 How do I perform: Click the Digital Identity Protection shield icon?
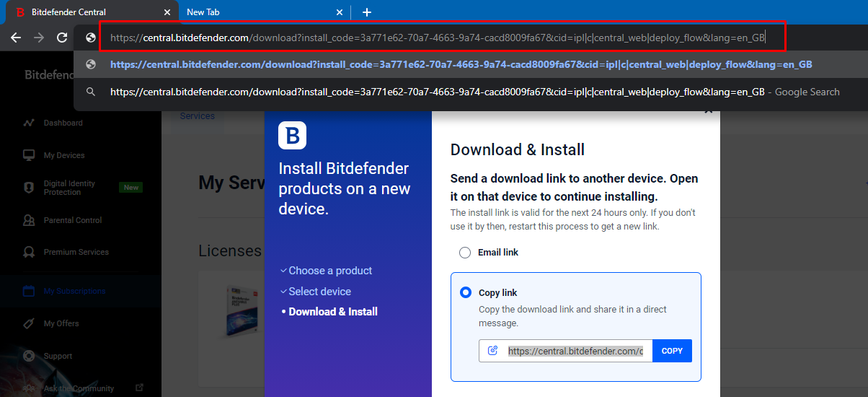click(29, 188)
